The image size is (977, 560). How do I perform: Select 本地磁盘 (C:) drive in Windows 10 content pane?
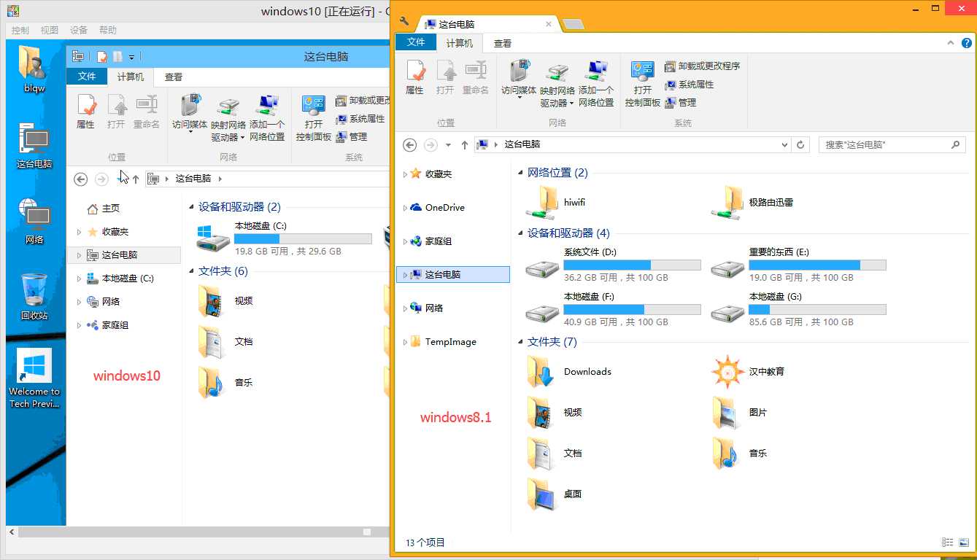pyautogui.click(x=285, y=238)
